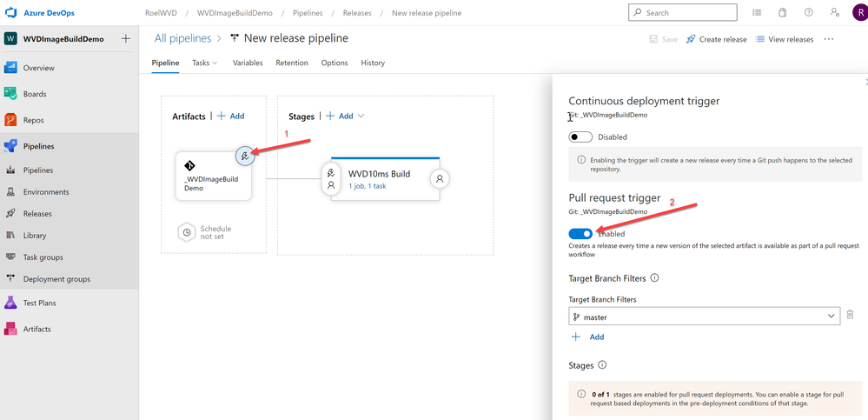Click the continuous deployment trigger lightning icon on artifact
The image size is (868, 420).
pyautogui.click(x=245, y=157)
